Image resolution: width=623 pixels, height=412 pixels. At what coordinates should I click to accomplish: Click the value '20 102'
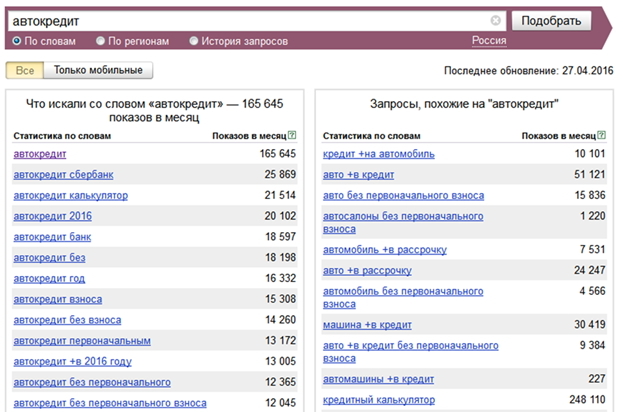pyautogui.click(x=280, y=216)
